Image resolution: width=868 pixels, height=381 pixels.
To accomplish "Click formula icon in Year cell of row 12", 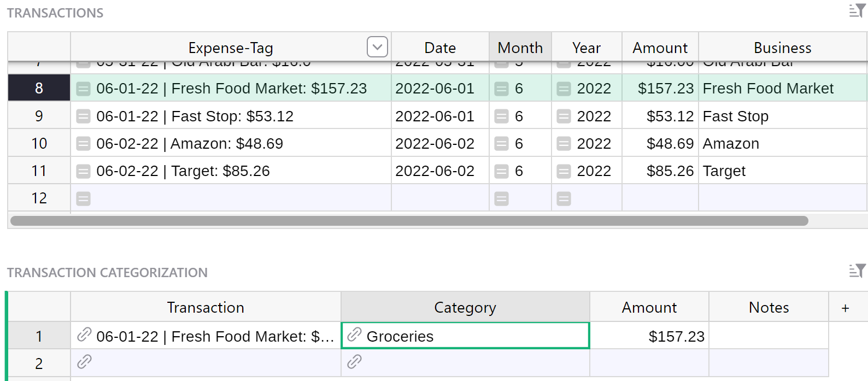I will pyautogui.click(x=564, y=198).
